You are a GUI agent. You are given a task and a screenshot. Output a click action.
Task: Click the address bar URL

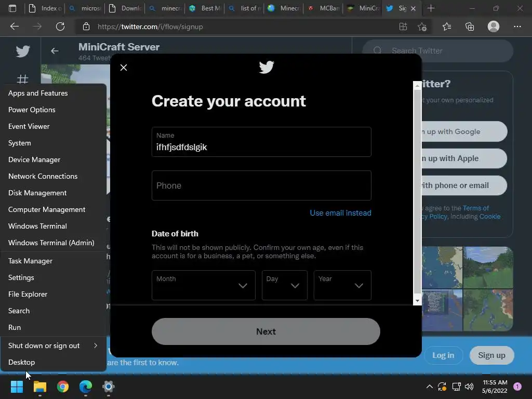(150, 26)
